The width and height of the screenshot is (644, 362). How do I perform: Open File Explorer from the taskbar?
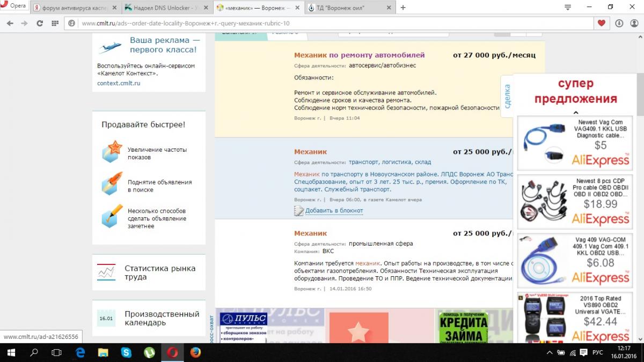(103, 352)
